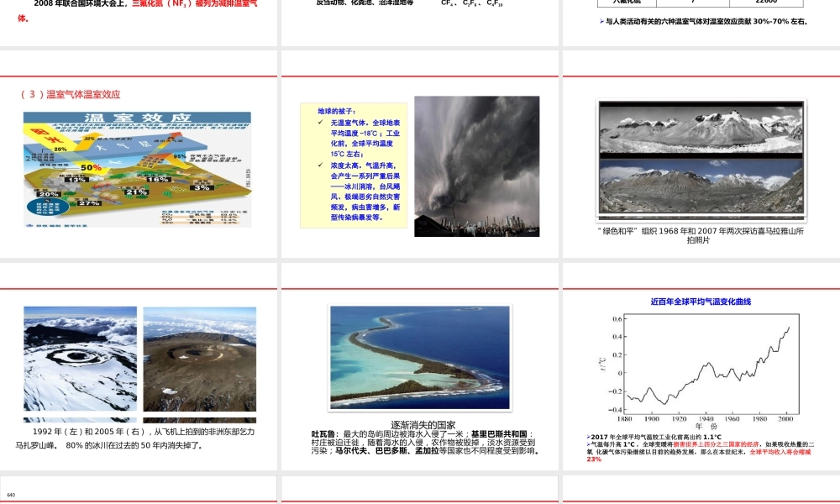
Task: Click the chart title '近百年全球平均气温变化曲线'
Action: (701, 302)
